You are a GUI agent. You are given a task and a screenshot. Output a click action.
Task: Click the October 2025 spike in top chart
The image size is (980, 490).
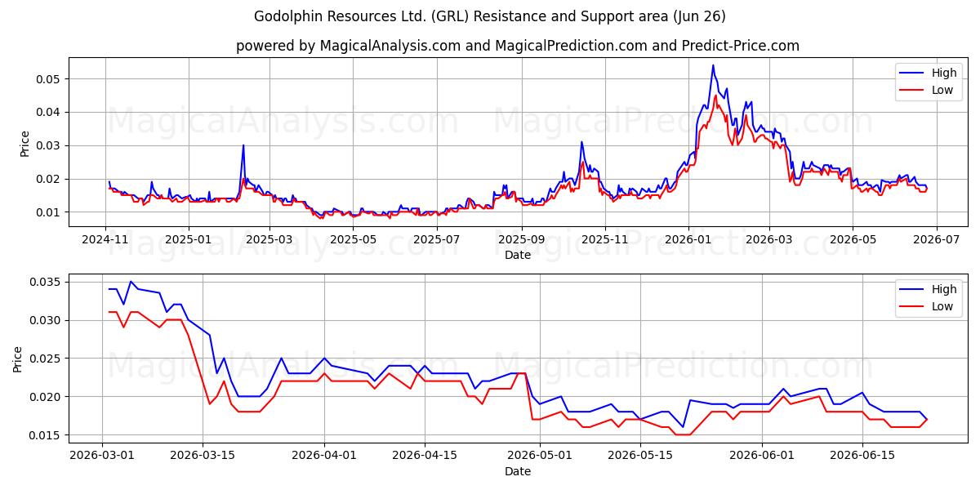[x=581, y=142]
